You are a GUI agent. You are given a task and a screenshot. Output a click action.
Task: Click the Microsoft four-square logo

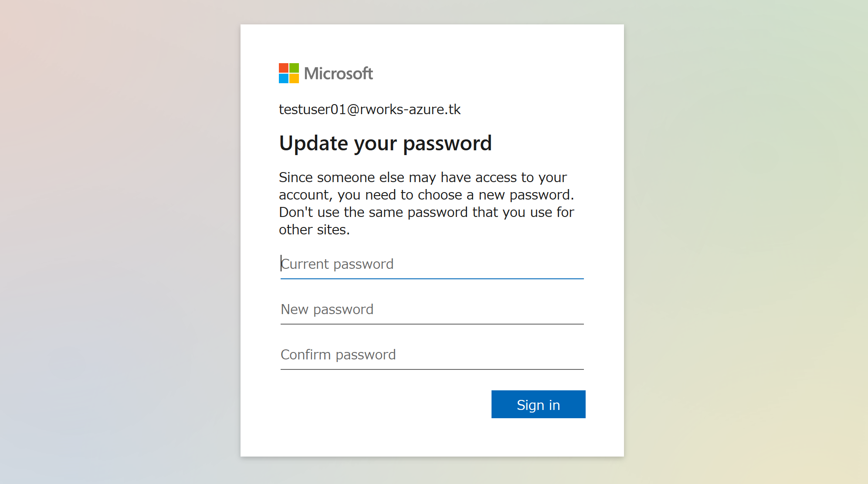tap(288, 73)
